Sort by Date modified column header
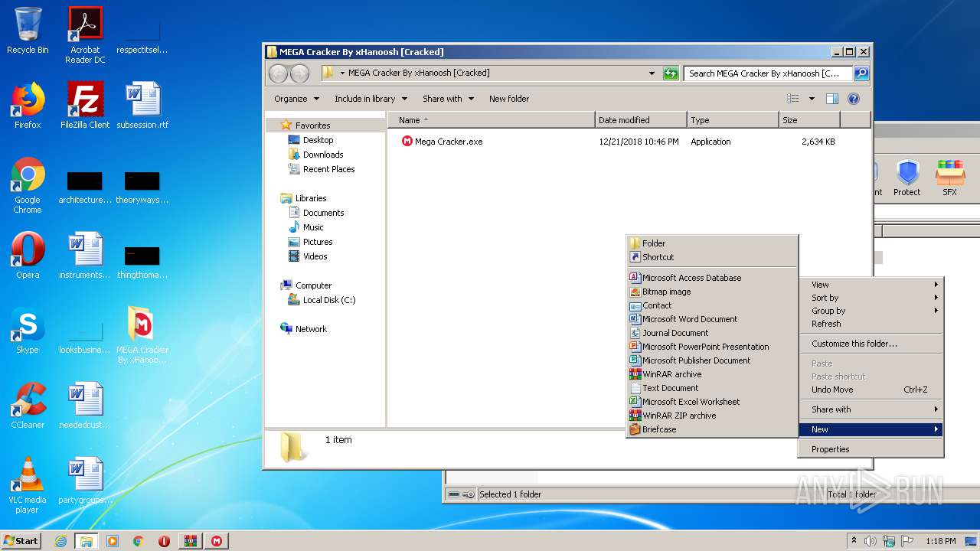 (641, 120)
